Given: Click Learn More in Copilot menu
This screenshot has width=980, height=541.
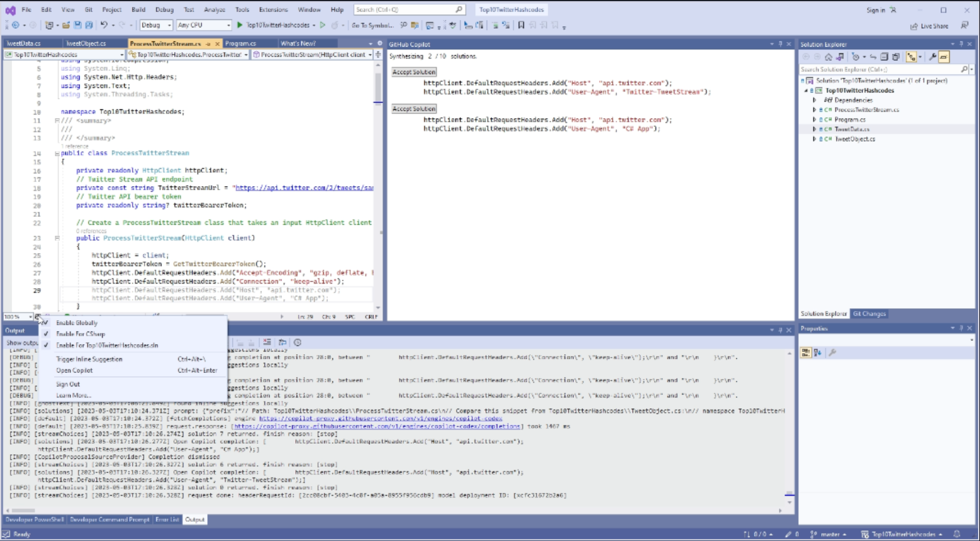Looking at the screenshot, I should tap(132, 395).
